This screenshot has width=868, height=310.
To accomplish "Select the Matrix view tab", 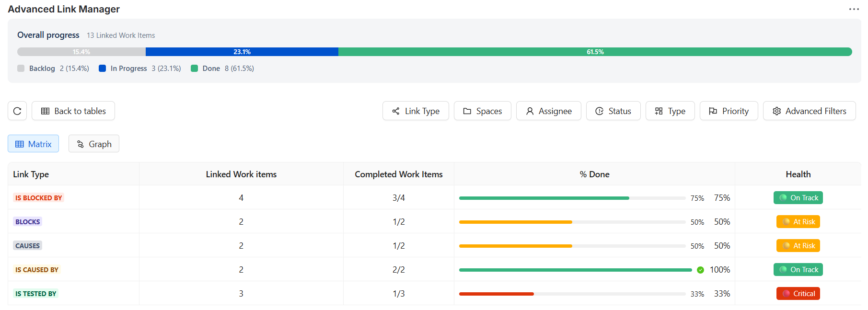I will (34, 144).
